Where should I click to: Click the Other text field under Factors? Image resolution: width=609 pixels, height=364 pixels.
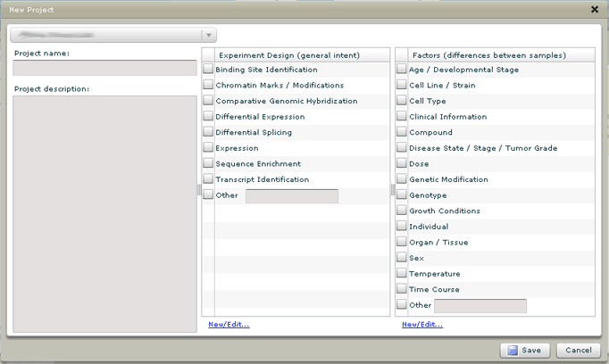click(x=480, y=306)
